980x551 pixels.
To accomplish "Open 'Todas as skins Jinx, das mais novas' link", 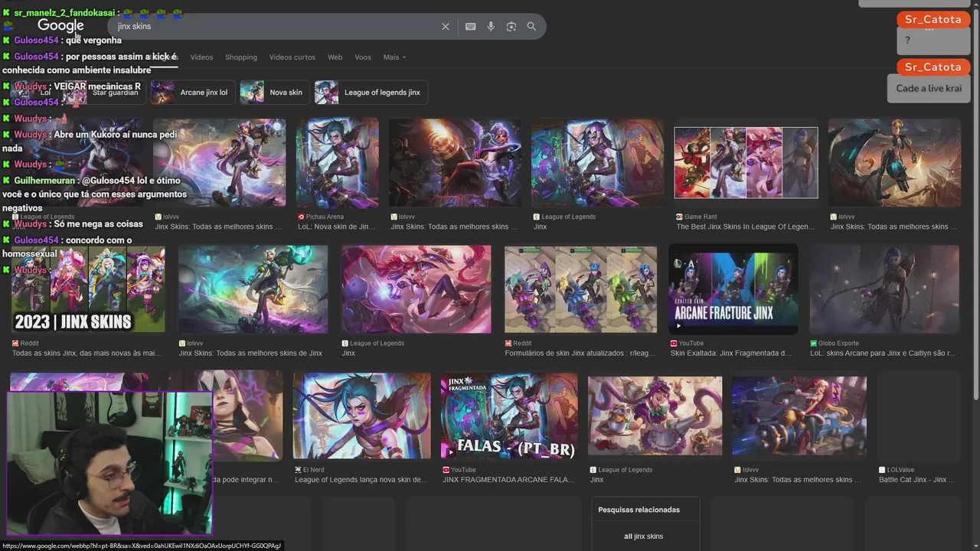I will (x=87, y=354).
